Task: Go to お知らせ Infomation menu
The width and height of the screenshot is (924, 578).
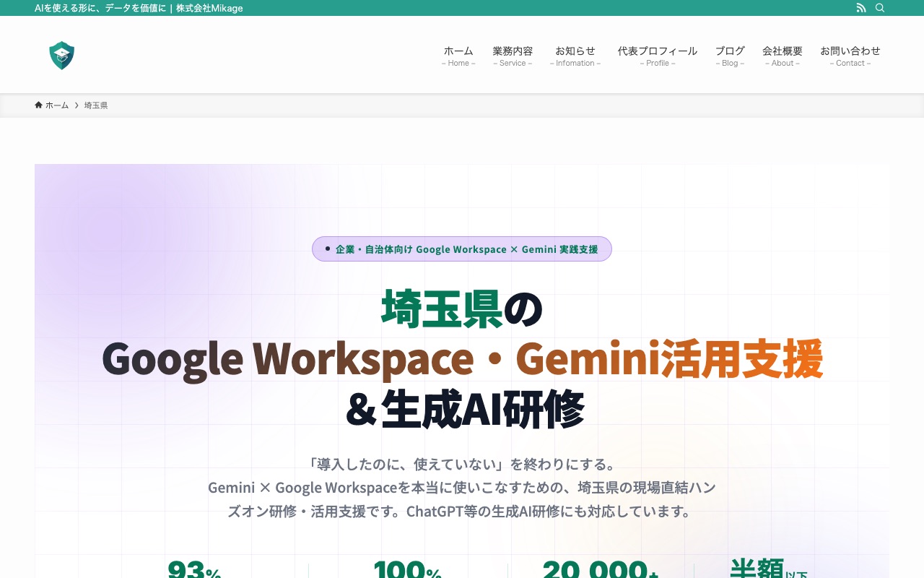Action: point(575,56)
